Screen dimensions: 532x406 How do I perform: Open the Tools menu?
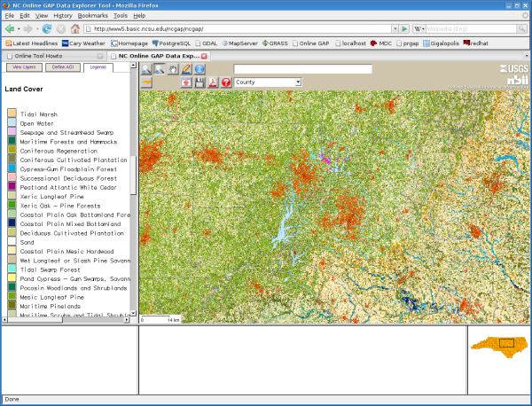click(x=120, y=16)
